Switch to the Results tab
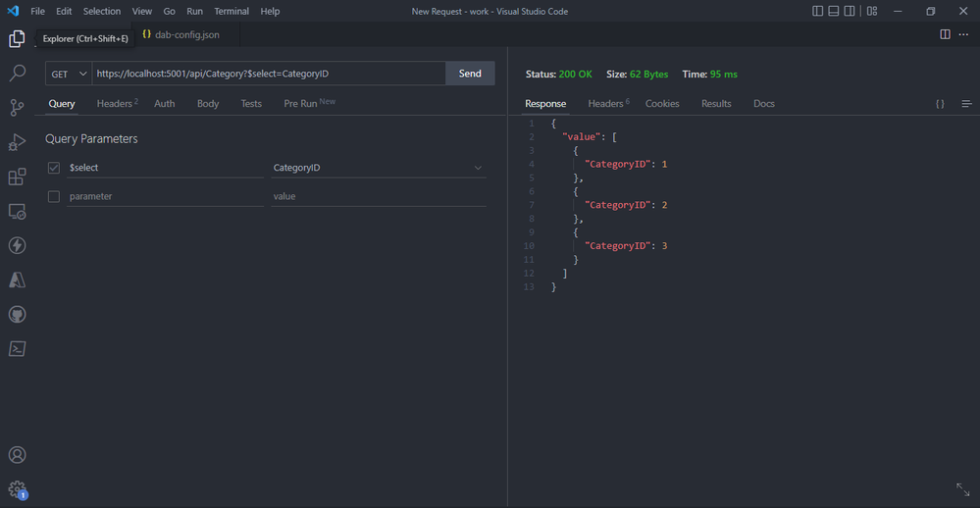The image size is (980, 508). tap(716, 104)
